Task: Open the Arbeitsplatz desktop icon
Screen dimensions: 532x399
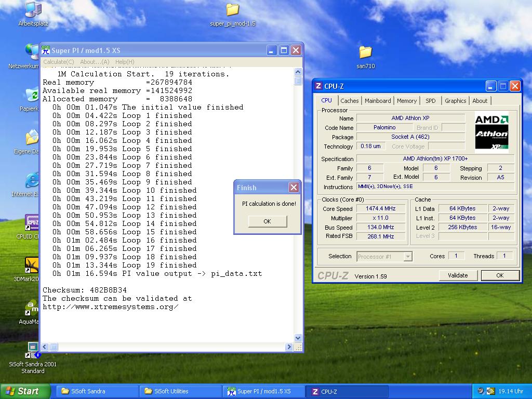Action: coord(33,9)
